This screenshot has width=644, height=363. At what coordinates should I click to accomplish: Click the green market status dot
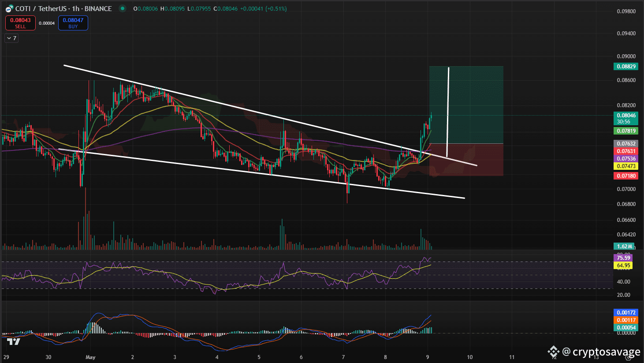(123, 8)
